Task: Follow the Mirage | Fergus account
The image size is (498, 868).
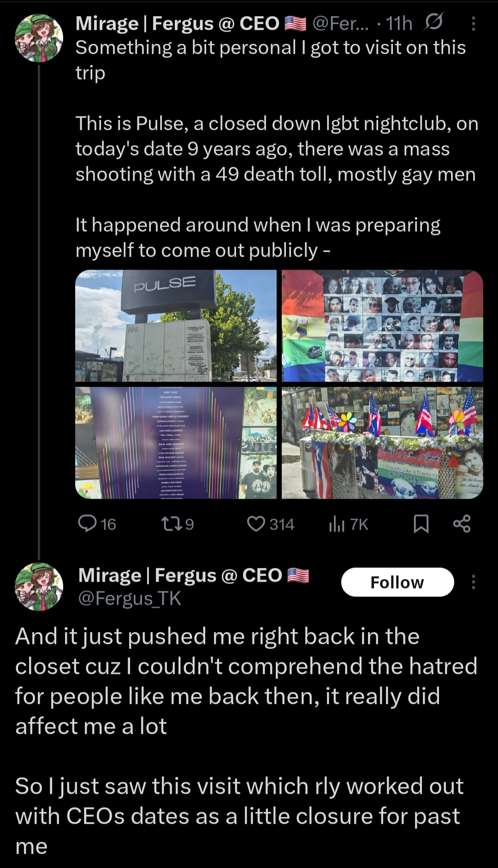Action: click(397, 582)
